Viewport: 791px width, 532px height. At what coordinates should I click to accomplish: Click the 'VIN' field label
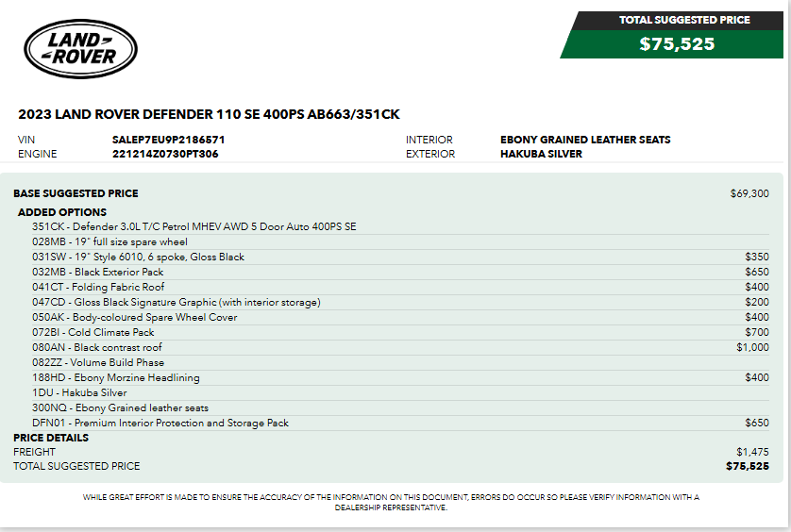pyautogui.click(x=26, y=140)
